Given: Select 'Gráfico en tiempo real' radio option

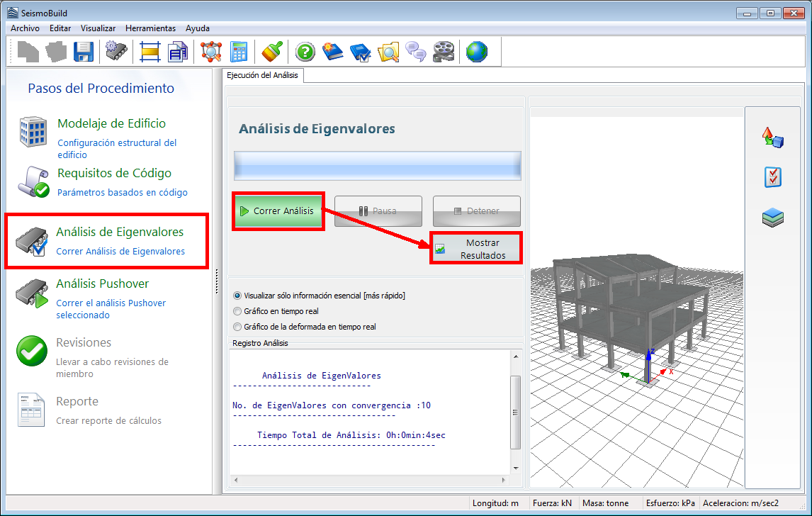Looking at the screenshot, I should [x=237, y=311].
